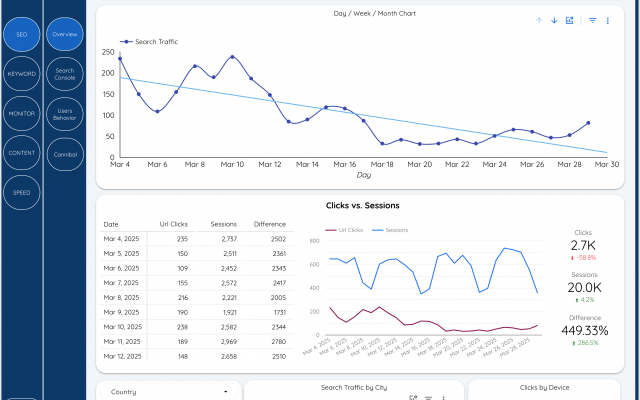This screenshot has height=400, width=640.
Task: Click the drill up arrow icon
Action: tap(539, 20)
